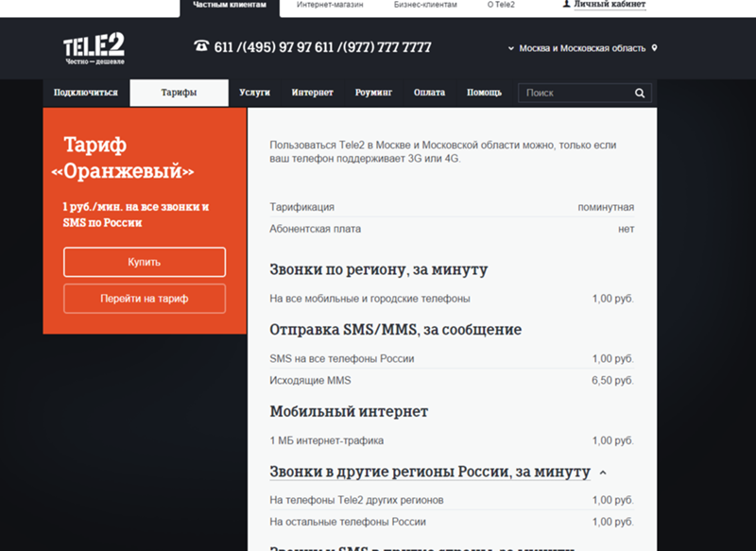Click the Пользоваться Tele2 в Москве notice
756x551 pixels.
442,152
